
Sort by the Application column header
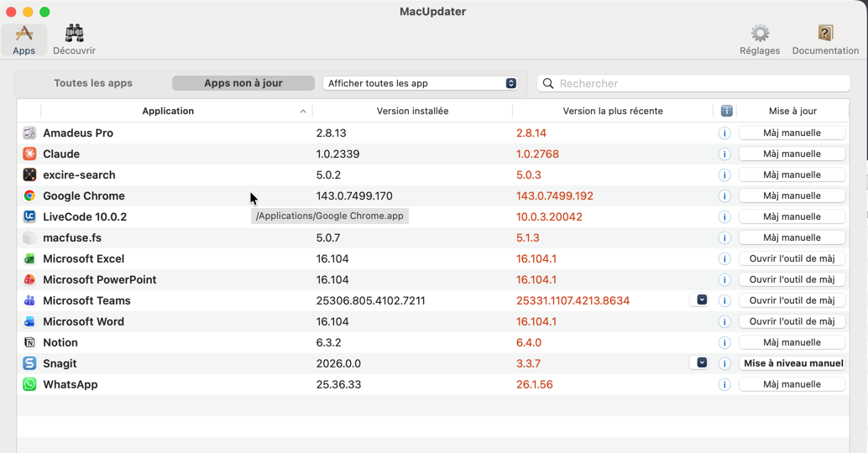(168, 112)
